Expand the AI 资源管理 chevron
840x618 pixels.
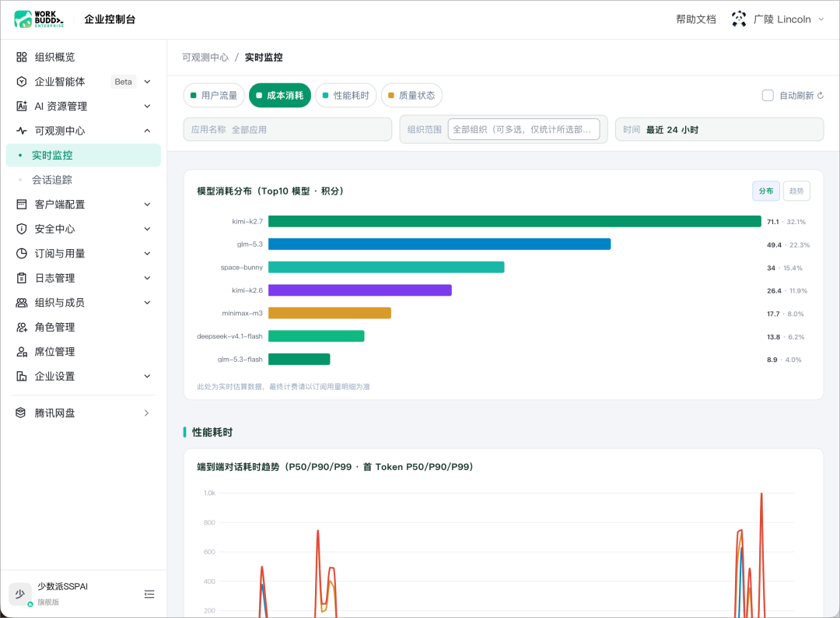pyautogui.click(x=147, y=106)
